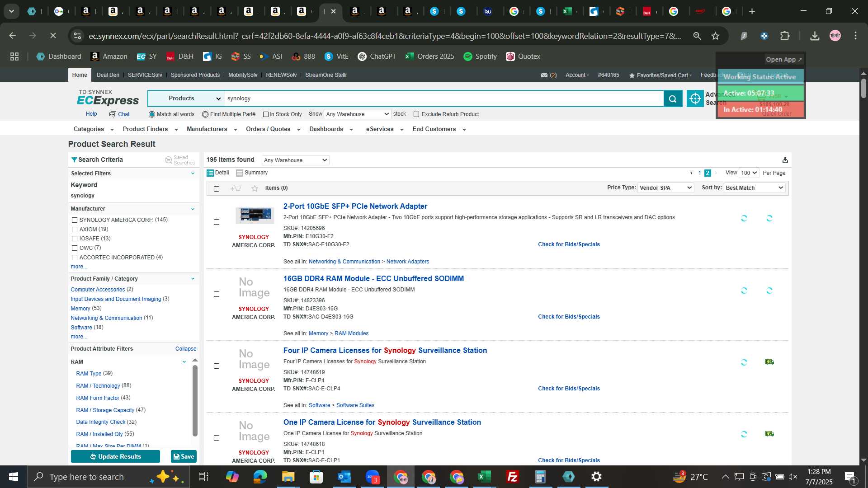The image size is (868, 488).
Task: Open Product Finders menu
Action: click(x=150, y=129)
